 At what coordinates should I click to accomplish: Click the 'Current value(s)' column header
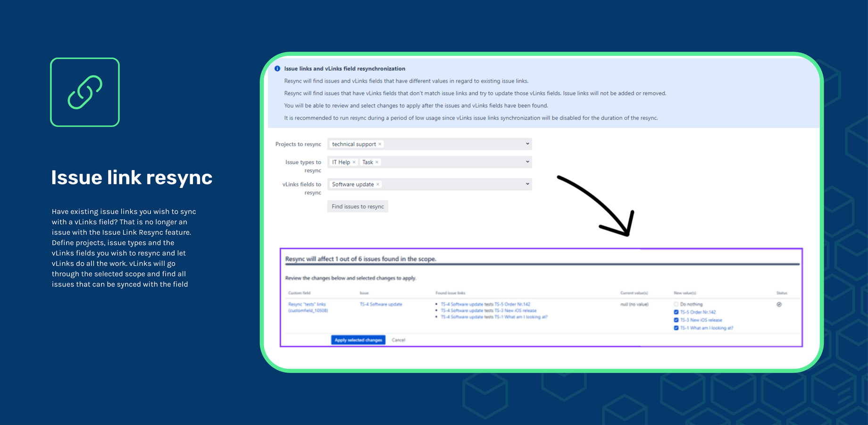[634, 293]
